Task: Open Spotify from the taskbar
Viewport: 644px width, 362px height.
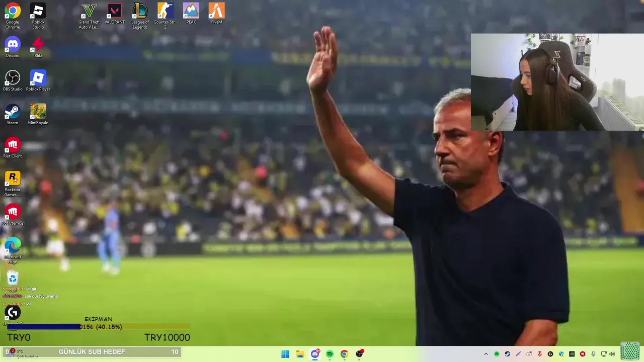Action: pos(330,354)
